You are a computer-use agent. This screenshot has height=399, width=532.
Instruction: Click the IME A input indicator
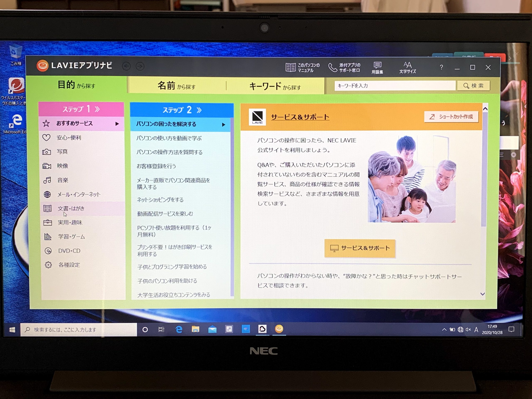476,330
